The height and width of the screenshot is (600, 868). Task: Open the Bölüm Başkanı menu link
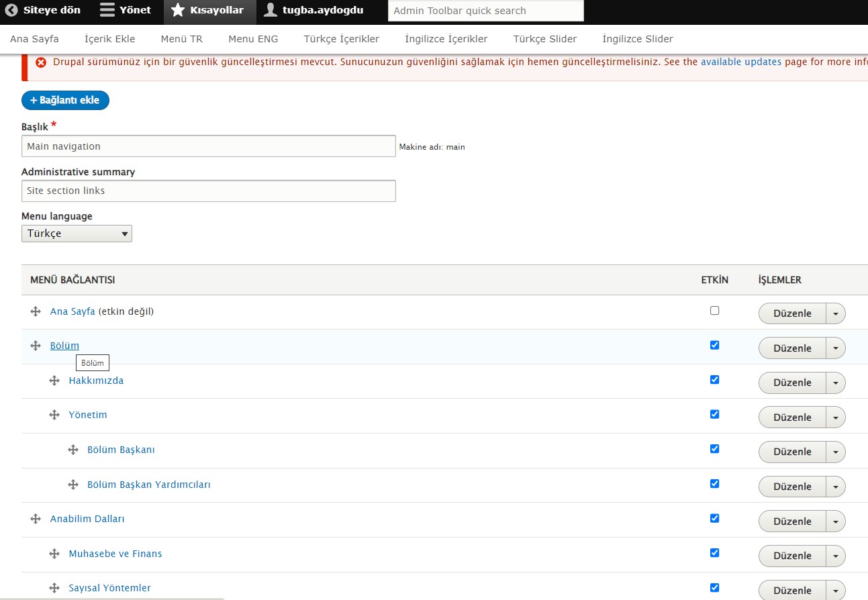coord(121,450)
